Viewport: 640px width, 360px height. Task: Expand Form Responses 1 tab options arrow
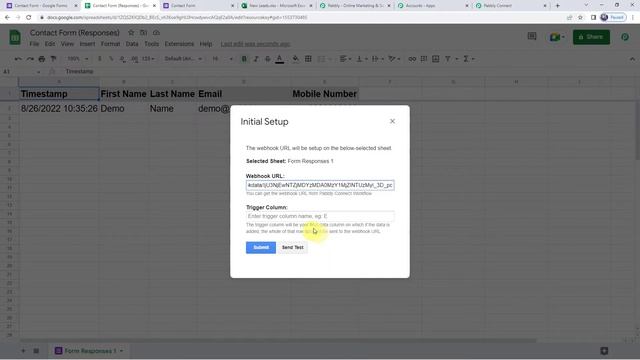[121, 351]
